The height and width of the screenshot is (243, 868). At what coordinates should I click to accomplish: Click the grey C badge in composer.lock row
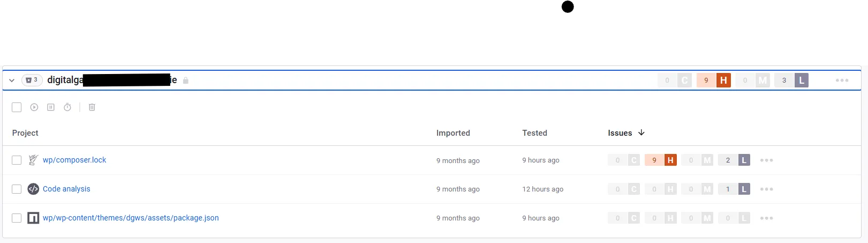[x=634, y=160]
